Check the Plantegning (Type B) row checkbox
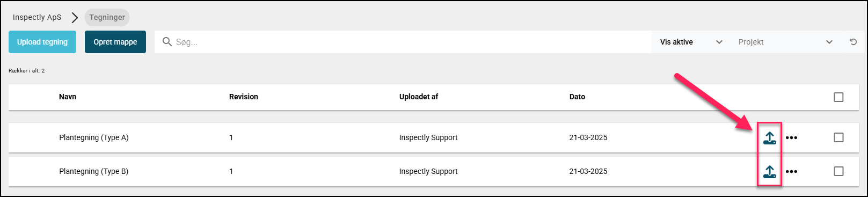868x197 pixels. [x=838, y=171]
